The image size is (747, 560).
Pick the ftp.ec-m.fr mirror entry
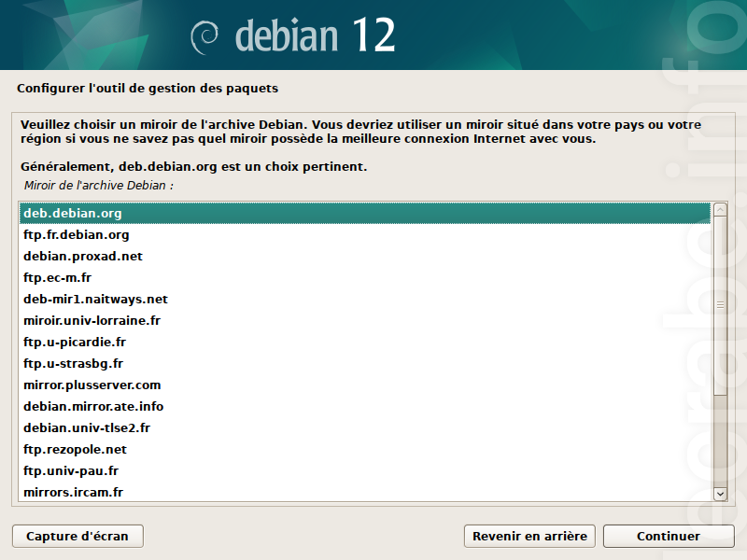point(365,277)
